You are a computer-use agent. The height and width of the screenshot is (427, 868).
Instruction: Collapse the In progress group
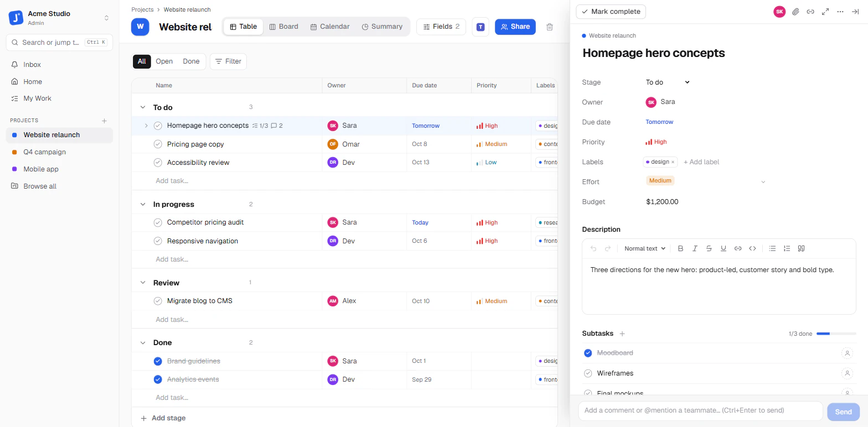click(x=143, y=204)
